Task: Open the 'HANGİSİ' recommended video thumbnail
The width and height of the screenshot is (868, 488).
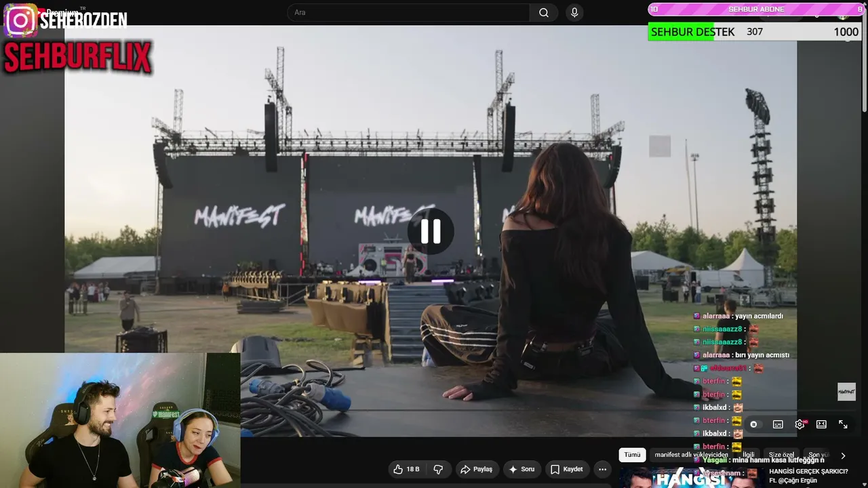Action: point(692,477)
